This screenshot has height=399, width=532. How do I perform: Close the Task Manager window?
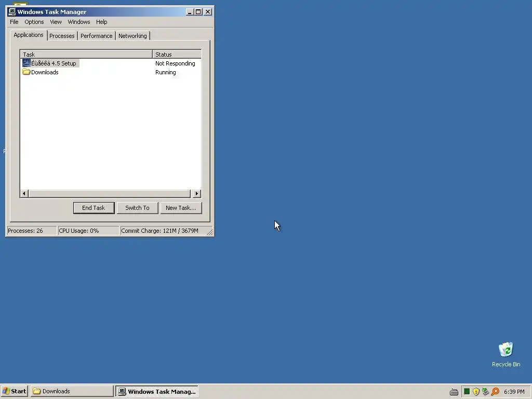(x=208, y=12)
